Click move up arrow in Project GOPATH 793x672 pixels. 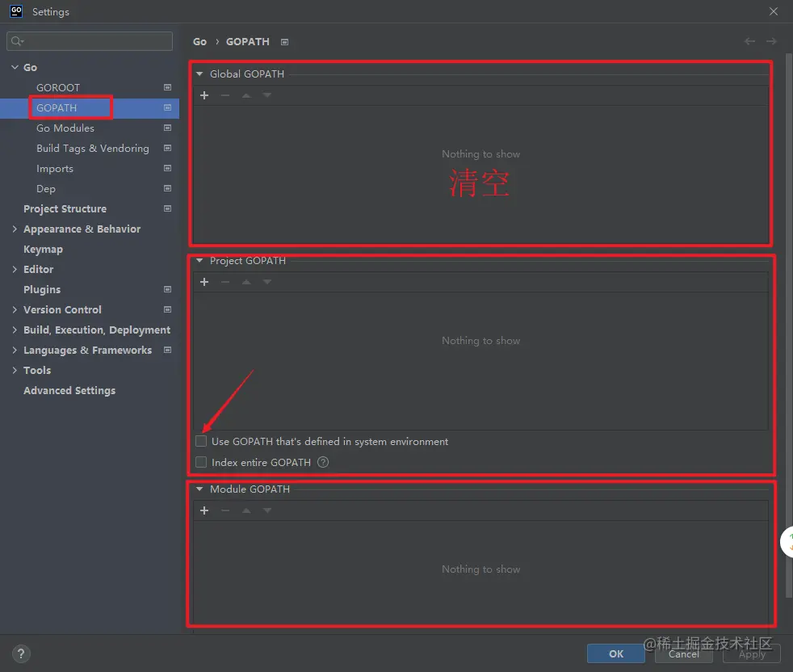point(246,282)
